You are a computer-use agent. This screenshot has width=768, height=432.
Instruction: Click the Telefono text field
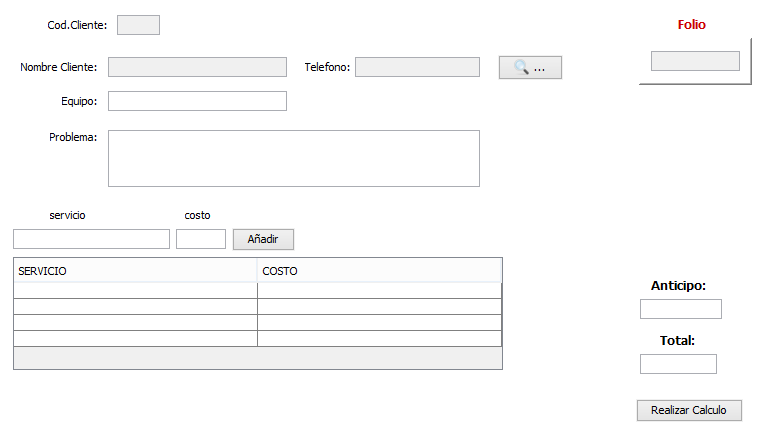click(x=417, y=67)
